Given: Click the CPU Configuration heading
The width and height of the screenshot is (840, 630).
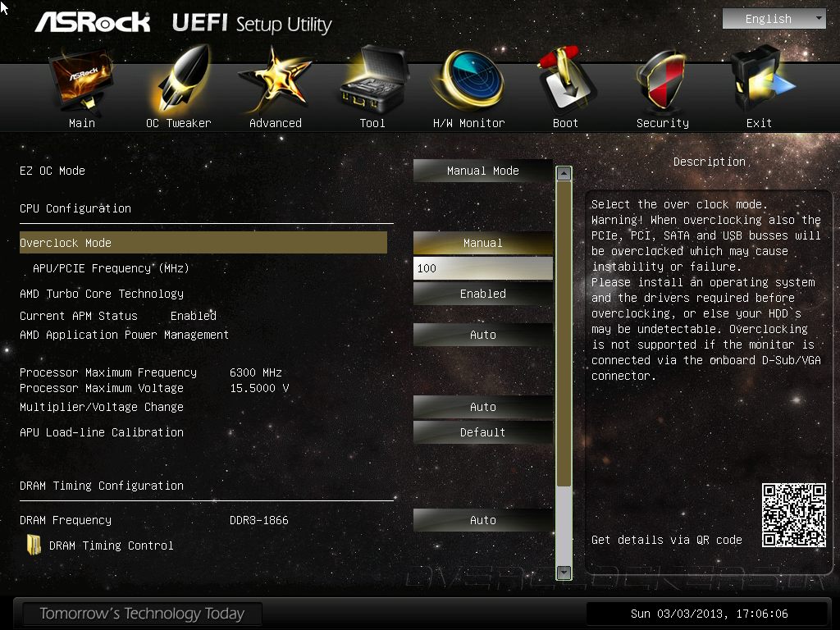Looking at the screenshot, I should click(75, 208).
